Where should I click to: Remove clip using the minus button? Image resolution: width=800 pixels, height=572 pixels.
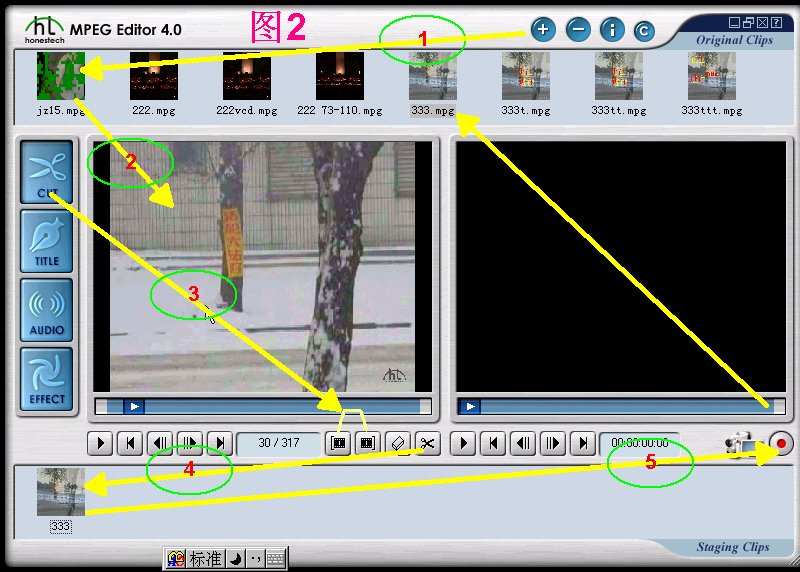[x=577, y=30]
